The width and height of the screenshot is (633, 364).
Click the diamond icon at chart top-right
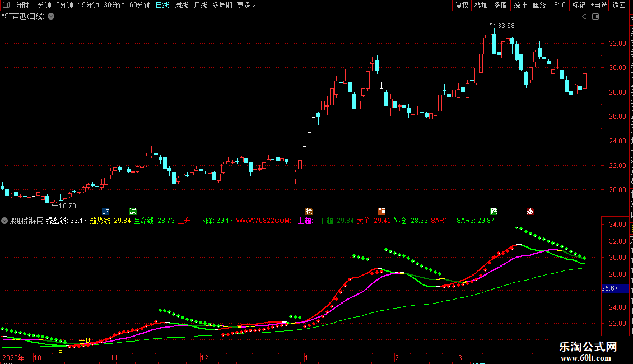tap(585, 17)
